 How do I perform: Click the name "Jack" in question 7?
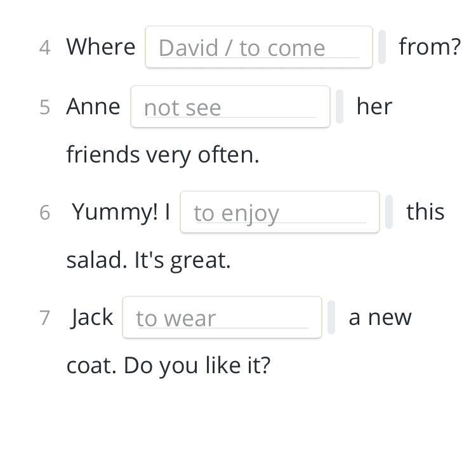[93, 317]
